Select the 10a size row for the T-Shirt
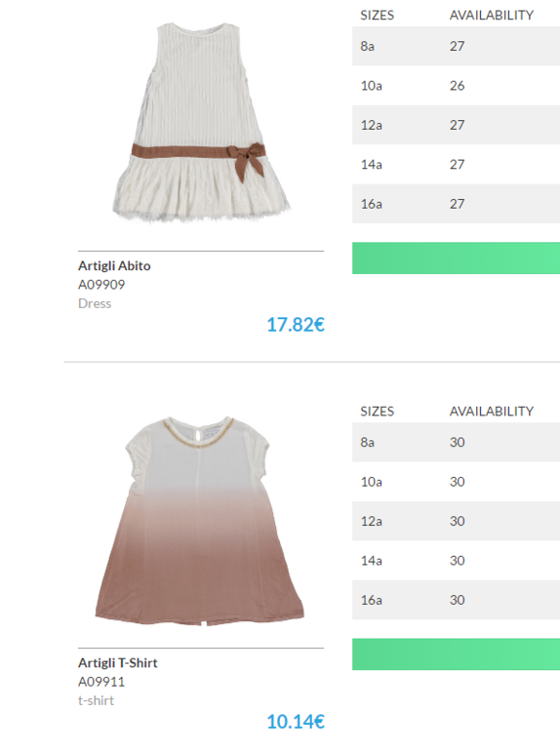This screenshot has width=560, height=751. (456, 482)
